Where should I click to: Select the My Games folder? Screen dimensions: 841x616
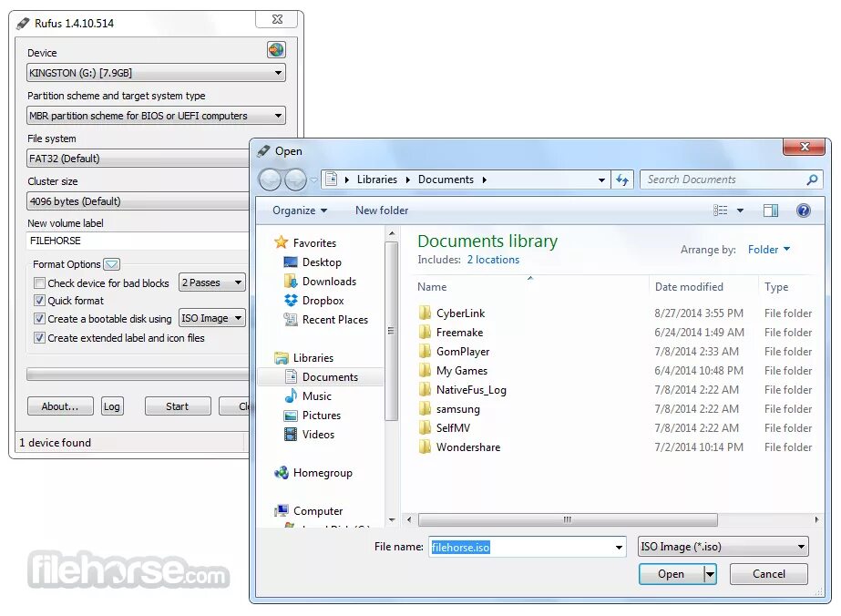[x=461, y=371]
